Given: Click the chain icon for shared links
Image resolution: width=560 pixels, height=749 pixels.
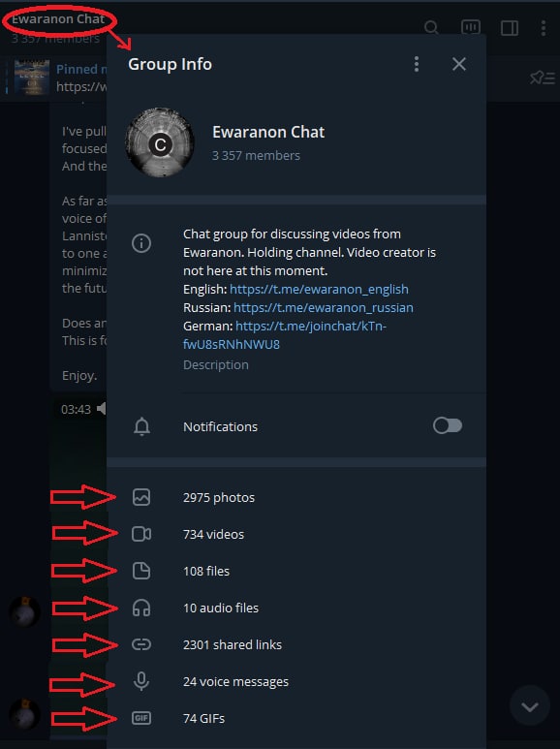Looking at the screenshot, I should click(141, 644).
